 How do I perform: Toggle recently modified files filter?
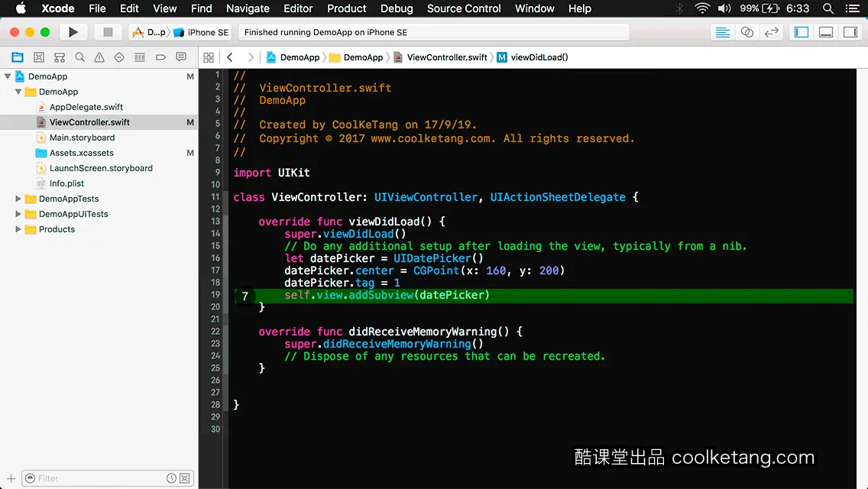click(x=172, y=478)
